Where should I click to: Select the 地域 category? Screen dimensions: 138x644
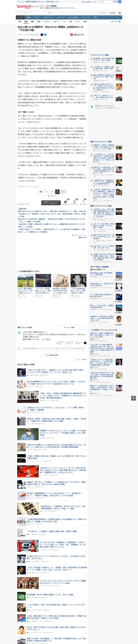(85, 22)
